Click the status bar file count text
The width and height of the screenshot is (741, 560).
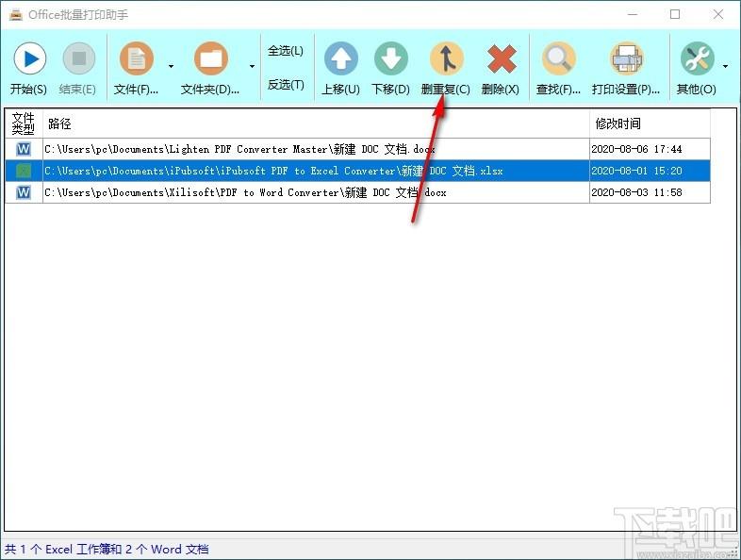point(107,549)
